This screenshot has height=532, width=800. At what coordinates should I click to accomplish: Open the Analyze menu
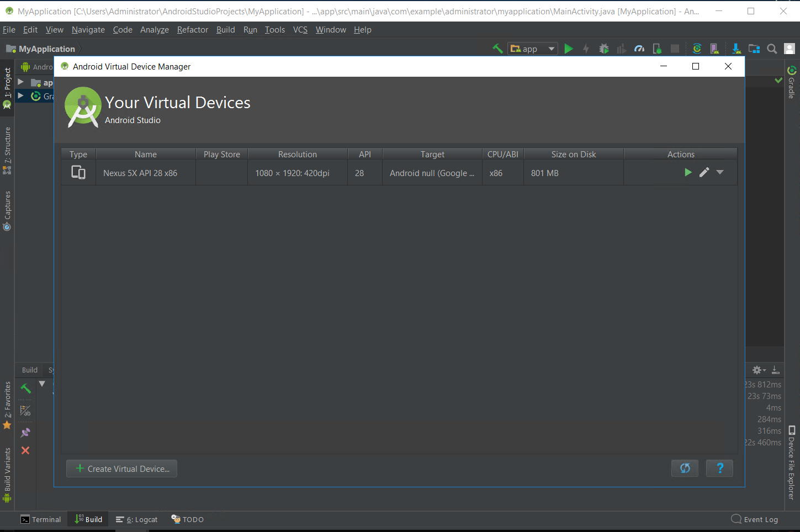click(155, 30)
